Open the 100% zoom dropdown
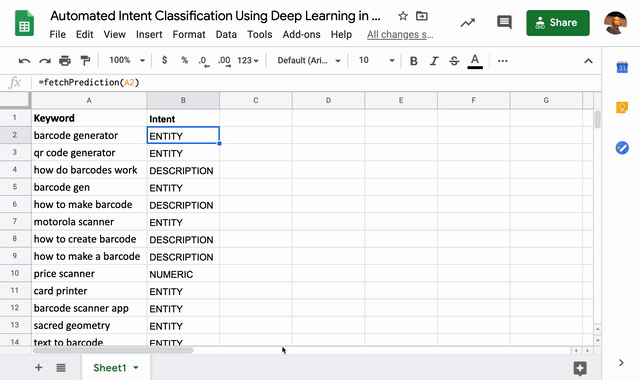 coord(127,60)
